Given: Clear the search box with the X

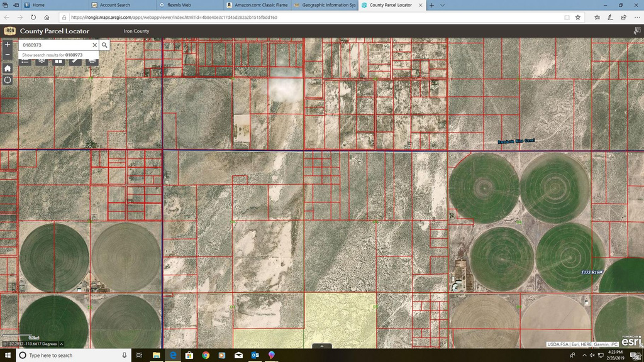Looking at the screenshot, I should point(94,45).
